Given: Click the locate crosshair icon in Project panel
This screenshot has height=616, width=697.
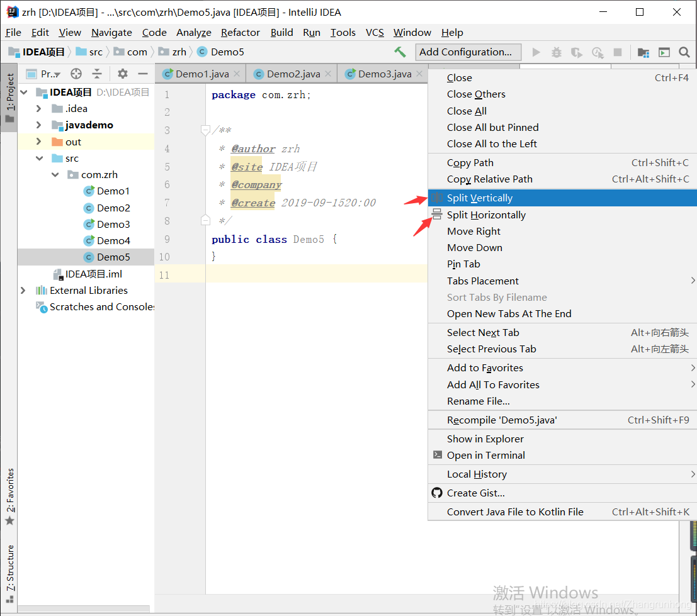Looking at the screenshot, I should 76,74.
